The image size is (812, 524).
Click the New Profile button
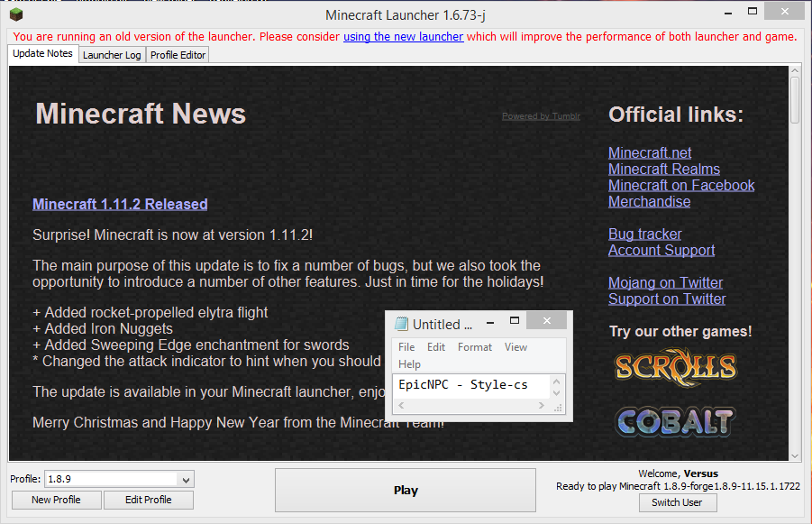[57, 500]
